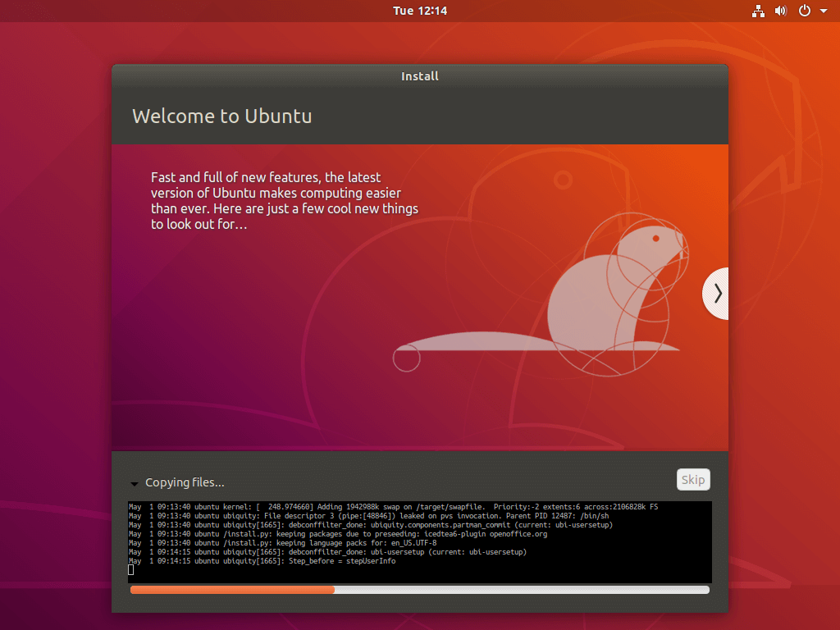Expand the system menu dropdown arrow

(824, 11)
